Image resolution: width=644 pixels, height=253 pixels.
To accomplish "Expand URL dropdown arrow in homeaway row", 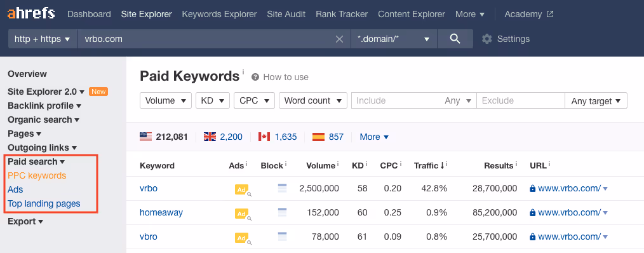I will [605, 213].
